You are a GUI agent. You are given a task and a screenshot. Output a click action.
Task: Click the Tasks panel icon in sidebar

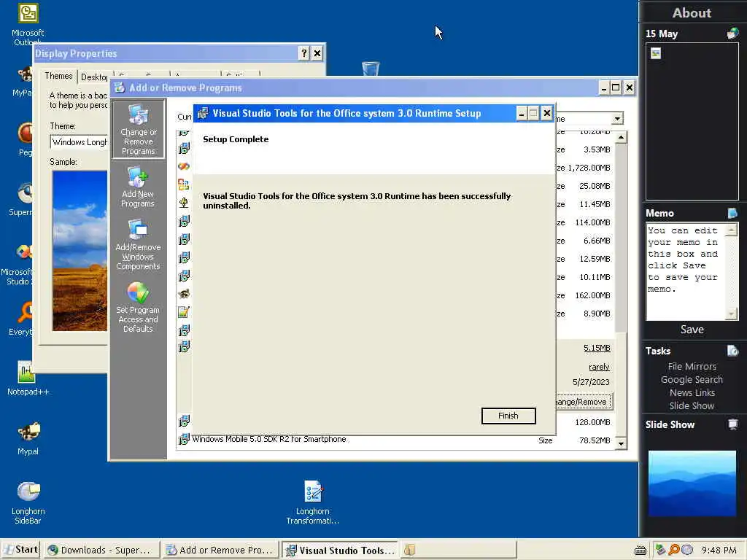732,351
